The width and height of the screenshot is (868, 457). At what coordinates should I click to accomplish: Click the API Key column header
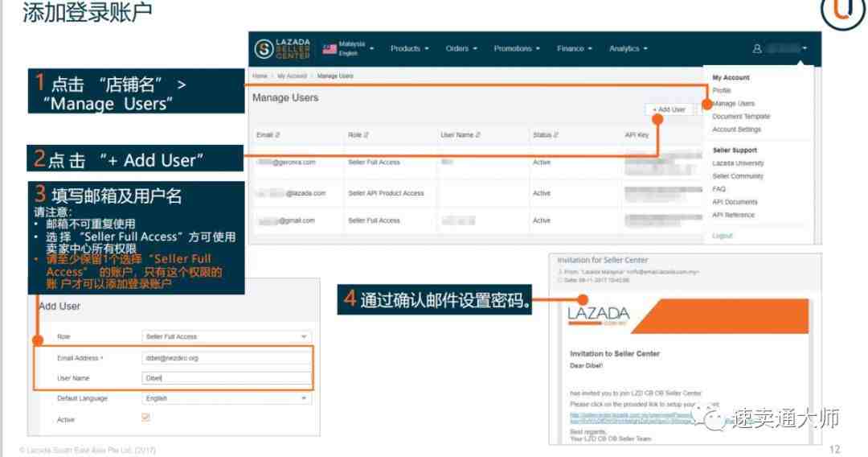[637, 135]
